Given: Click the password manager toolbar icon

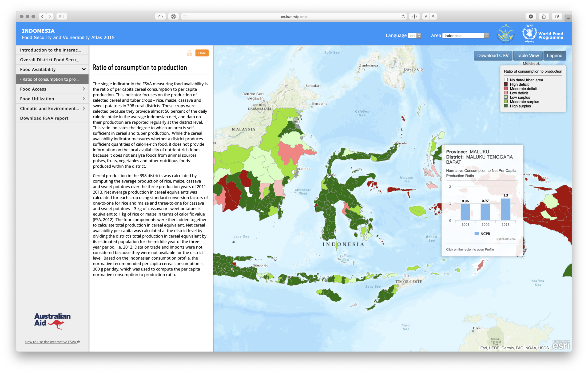Looking at the screenshot, I should tap(173, 16).
